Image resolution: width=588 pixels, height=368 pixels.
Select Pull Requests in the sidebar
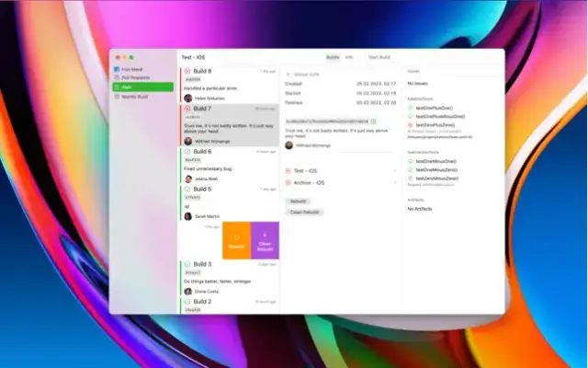point(143,77)
